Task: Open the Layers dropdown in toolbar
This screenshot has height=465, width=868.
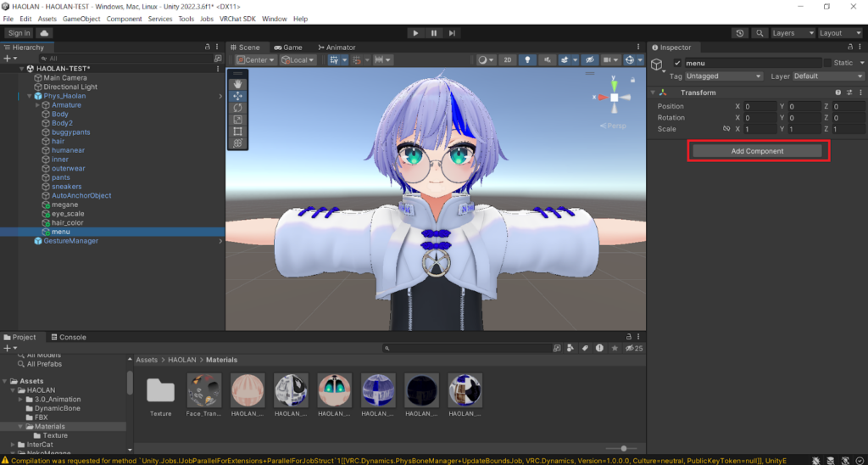Action: (793, 33)
